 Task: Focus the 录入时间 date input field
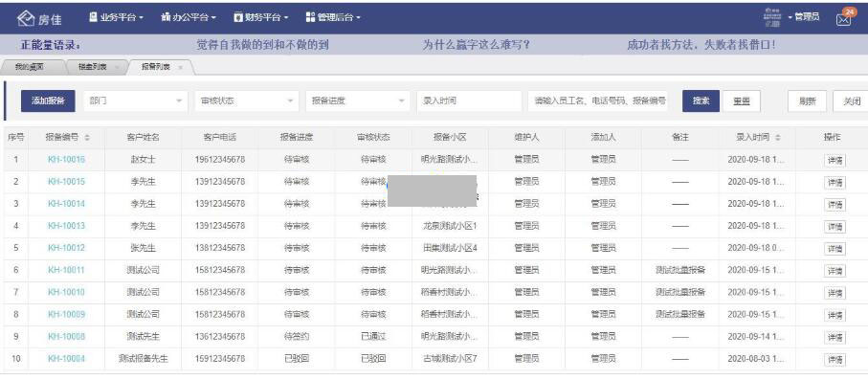pos(470,101)
